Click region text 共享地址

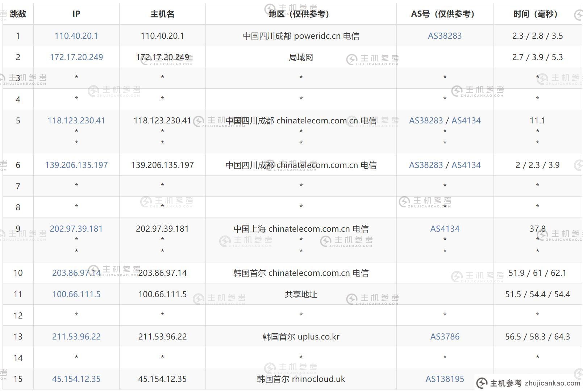[x=301, y=294]
